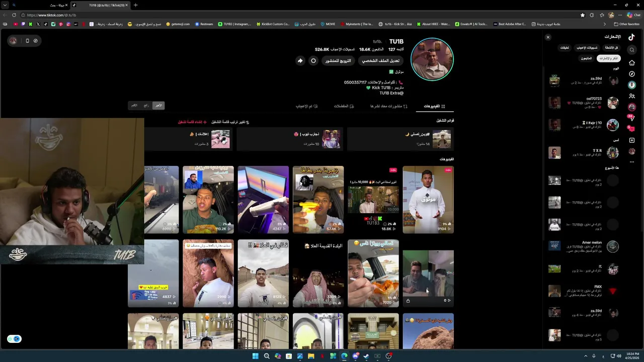The height and width of the screenshot is (362, 644).
Task: Sort videos by Popular (رائج)
Action: 146,106
